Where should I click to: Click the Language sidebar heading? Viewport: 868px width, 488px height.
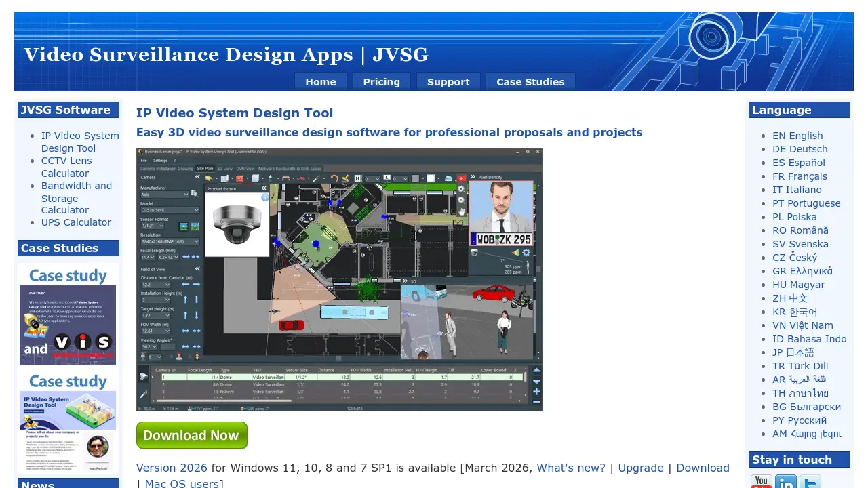[800, 110]
